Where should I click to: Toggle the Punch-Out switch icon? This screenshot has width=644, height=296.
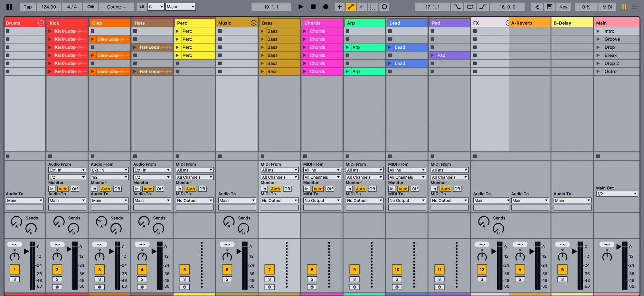tap(483, 7)
